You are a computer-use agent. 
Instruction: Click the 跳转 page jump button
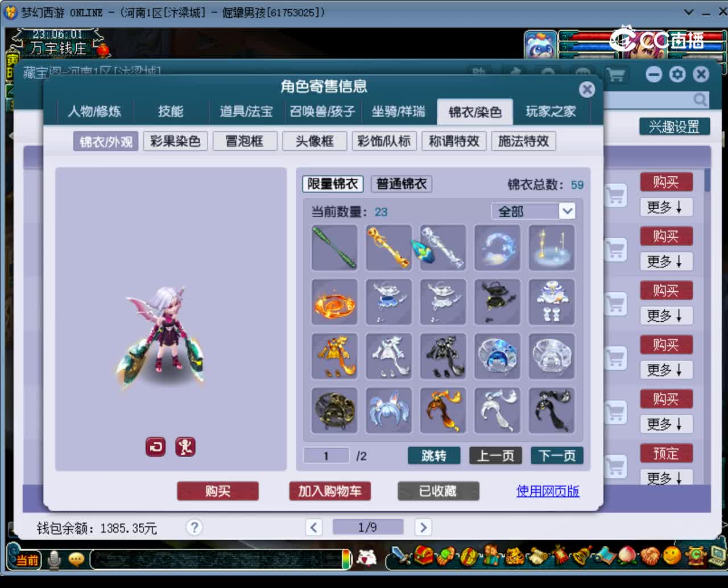tap(434, 456)
